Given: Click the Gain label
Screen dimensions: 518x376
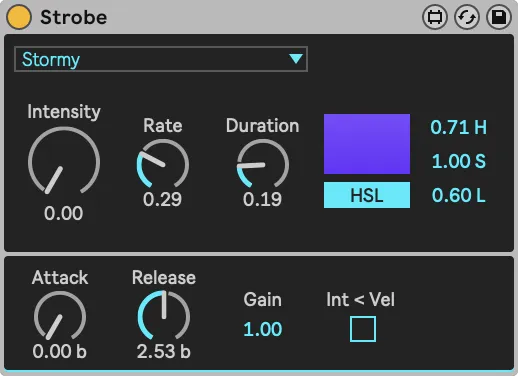Looking at the screenshot, I should click(x=263, y=300).
